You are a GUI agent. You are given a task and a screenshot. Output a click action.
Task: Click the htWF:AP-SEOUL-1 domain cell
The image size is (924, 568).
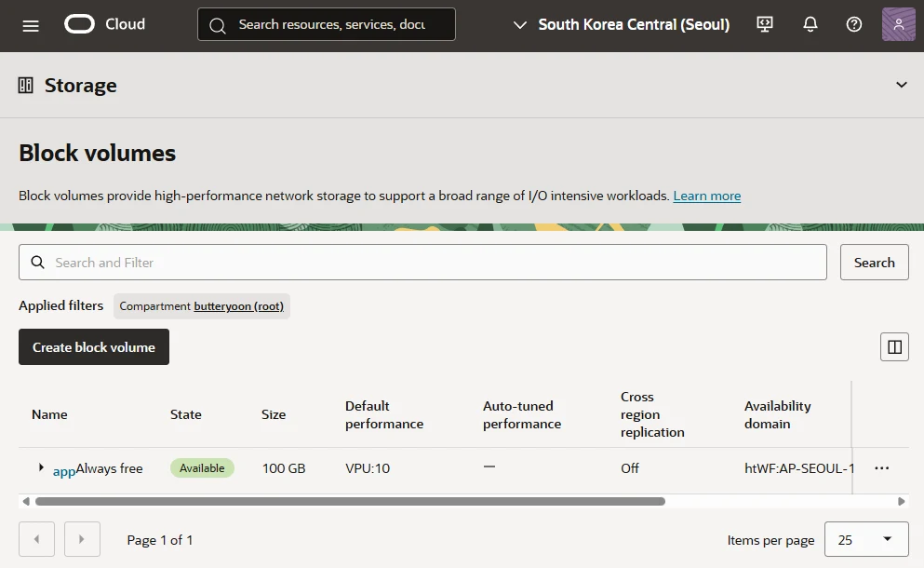click(798, 468)
